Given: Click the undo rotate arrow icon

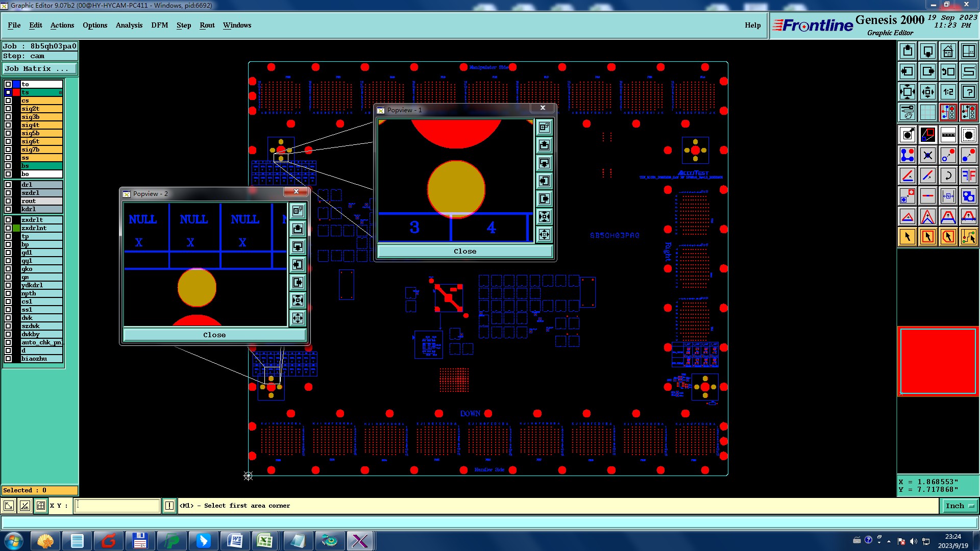Looking at the screenshot, I should [948, 176].
